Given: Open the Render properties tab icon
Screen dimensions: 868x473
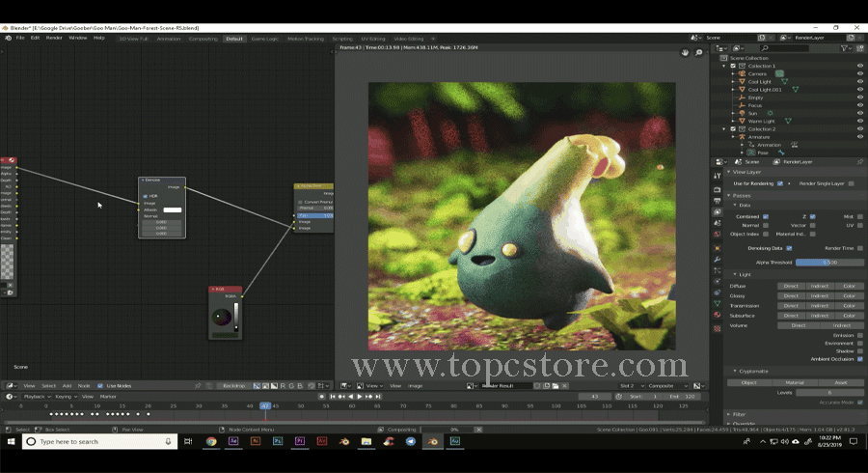Looking at the screenshot, I should (717, 190).
